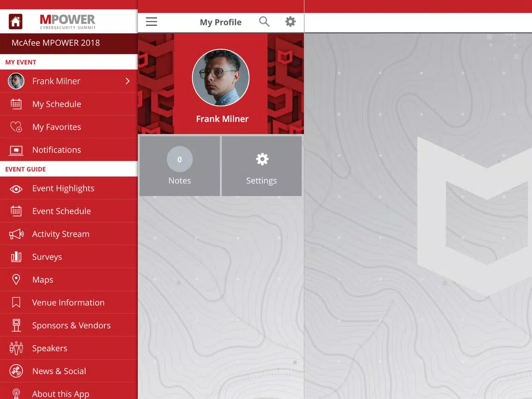Open Event Schedule menu item
Viewport: 532px width, 399px height.
69,211
